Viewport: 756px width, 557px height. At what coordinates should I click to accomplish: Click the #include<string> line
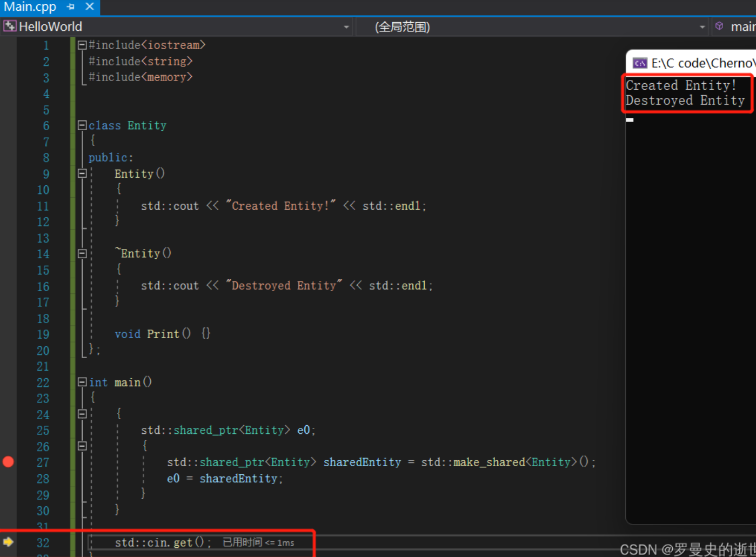(x=141, y=61)
